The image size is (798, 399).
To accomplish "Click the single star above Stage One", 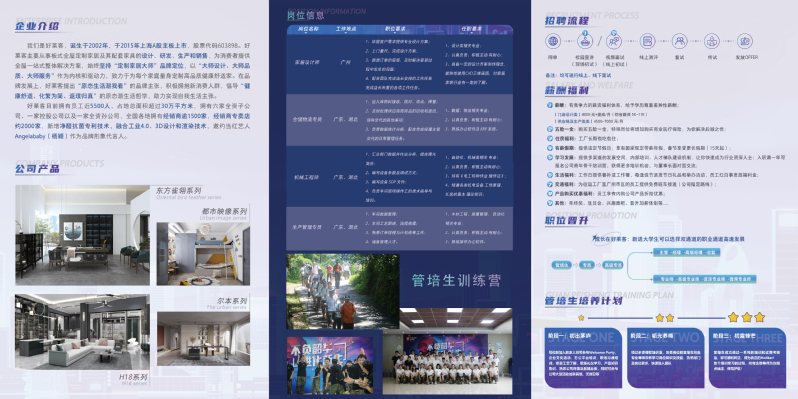I will point(581,318).
